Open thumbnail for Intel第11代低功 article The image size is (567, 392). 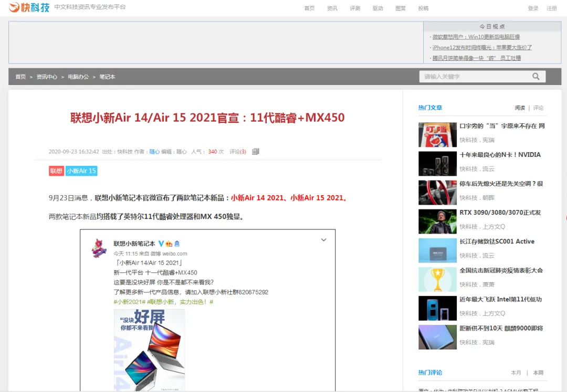click(437, 308)
